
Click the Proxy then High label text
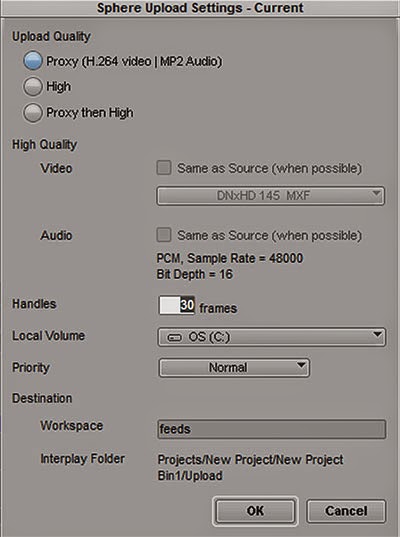[90, 113]
